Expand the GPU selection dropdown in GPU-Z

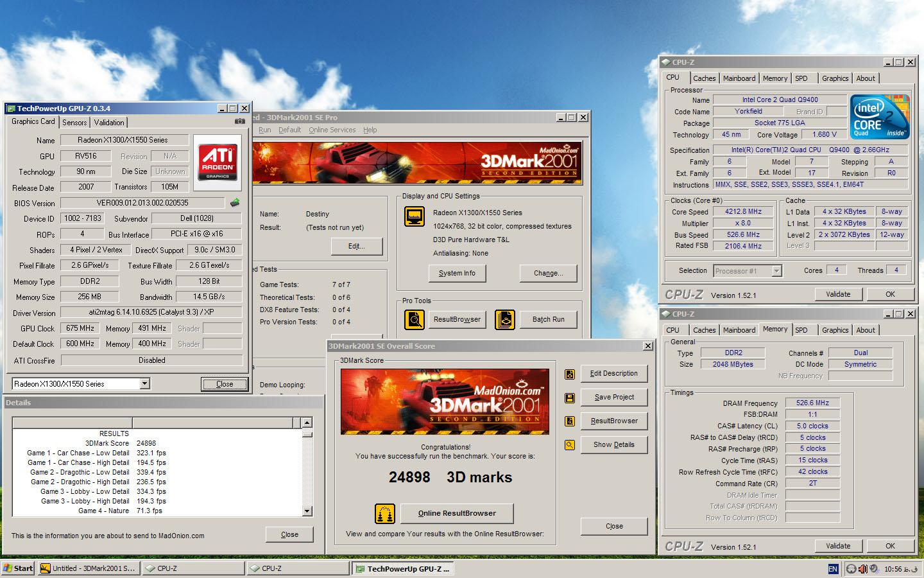(144, 383)
